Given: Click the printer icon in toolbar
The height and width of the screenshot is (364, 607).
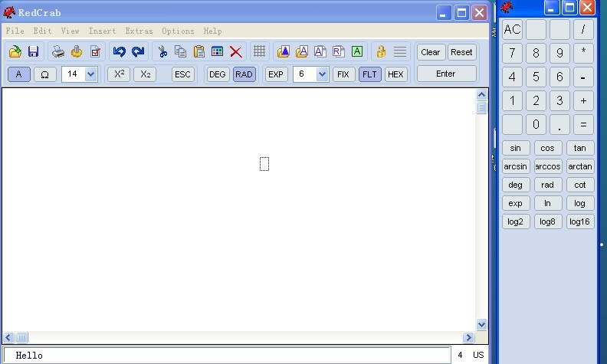Looking at the screenshot, I should [58, 52].
